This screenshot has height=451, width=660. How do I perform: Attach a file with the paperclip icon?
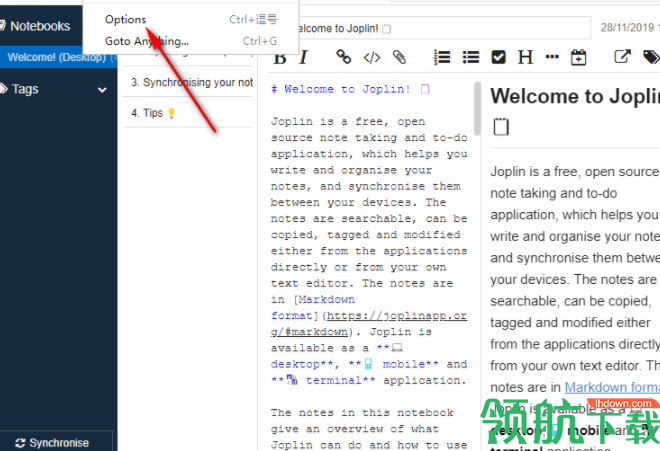[x=399, y=57]
